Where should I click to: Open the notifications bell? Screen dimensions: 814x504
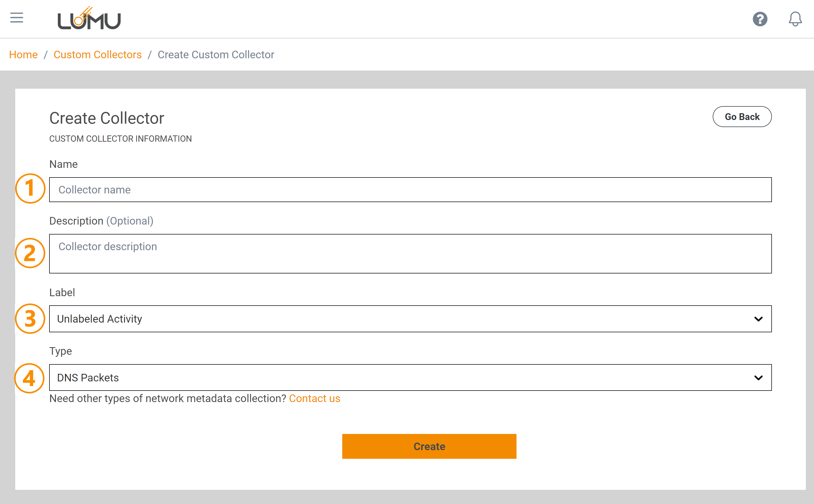795,19
